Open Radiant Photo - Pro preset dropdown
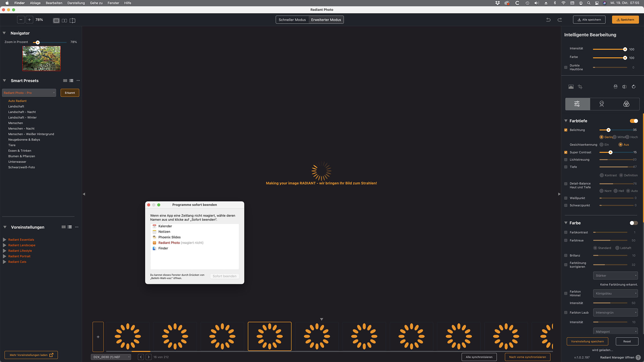Screen dimensions: 644x362 [x=29, y=93]
